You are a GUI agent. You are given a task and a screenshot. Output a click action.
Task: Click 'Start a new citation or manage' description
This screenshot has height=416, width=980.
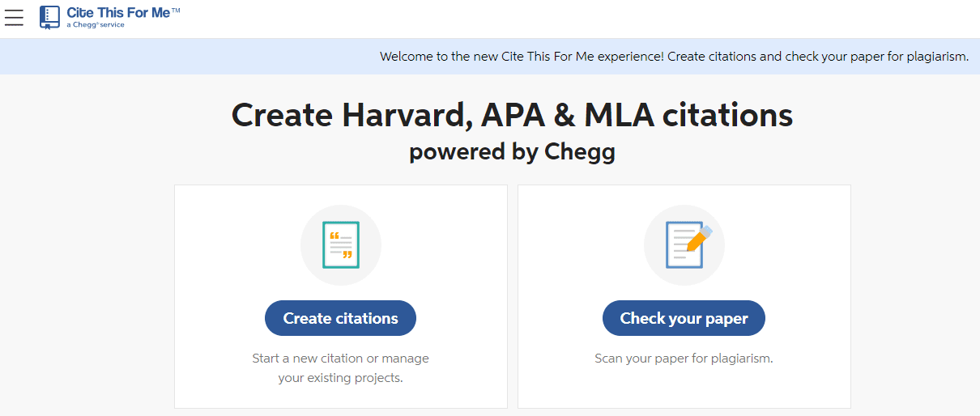[340, 358]
